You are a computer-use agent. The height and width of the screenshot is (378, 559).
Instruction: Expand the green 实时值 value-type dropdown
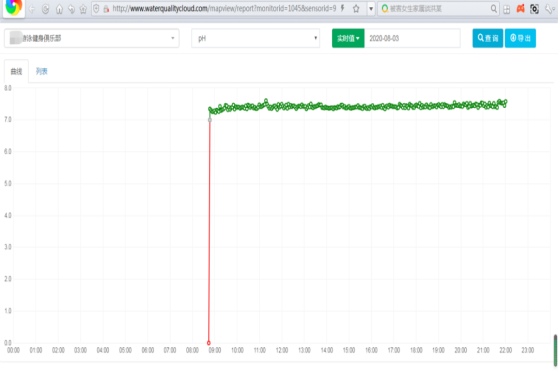point(348,38)
